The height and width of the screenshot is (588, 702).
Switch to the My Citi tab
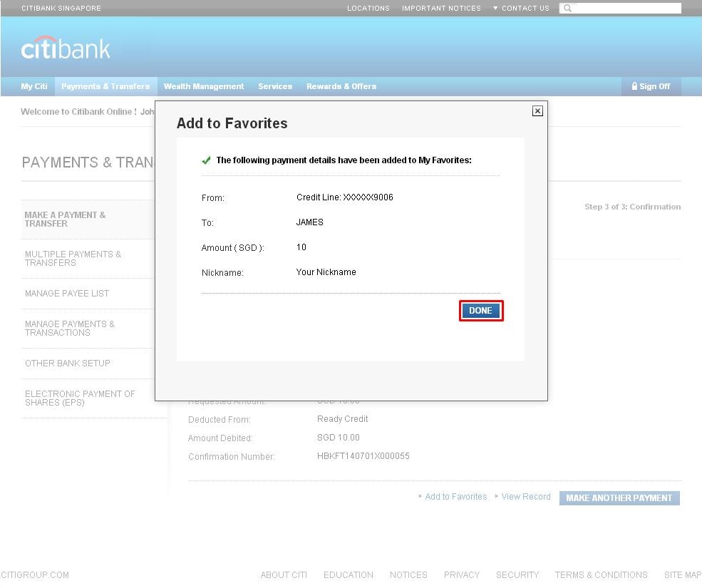coord(34,86)
